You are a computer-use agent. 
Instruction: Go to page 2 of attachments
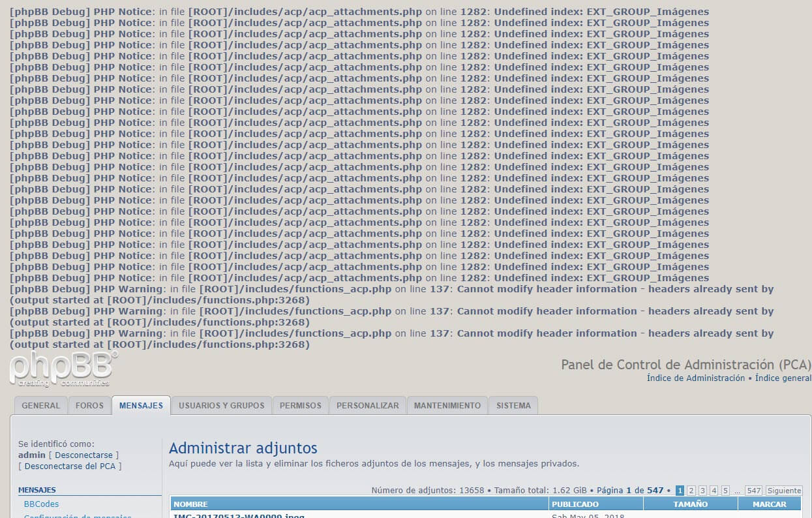pyautogui.click(x=691, y=491)
